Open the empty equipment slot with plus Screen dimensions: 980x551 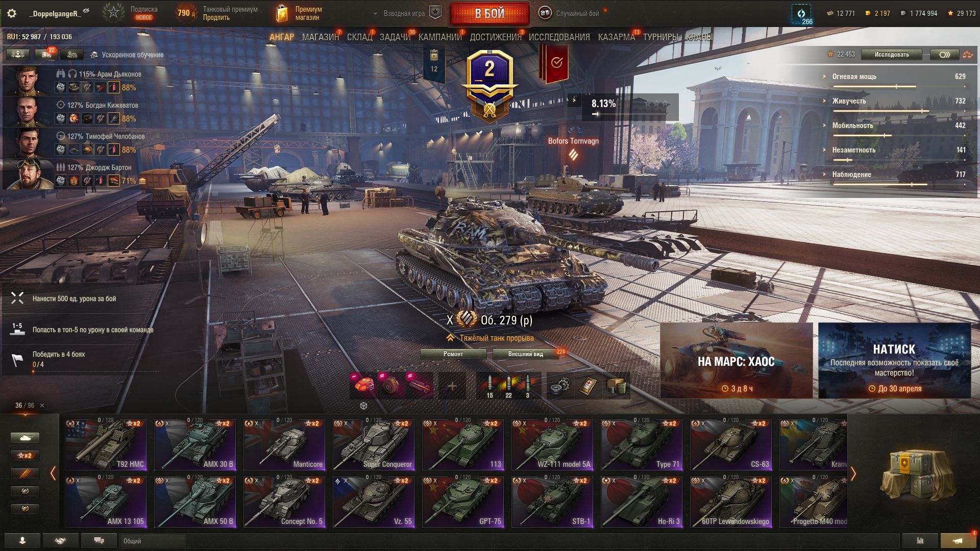[x=452, y=386]
